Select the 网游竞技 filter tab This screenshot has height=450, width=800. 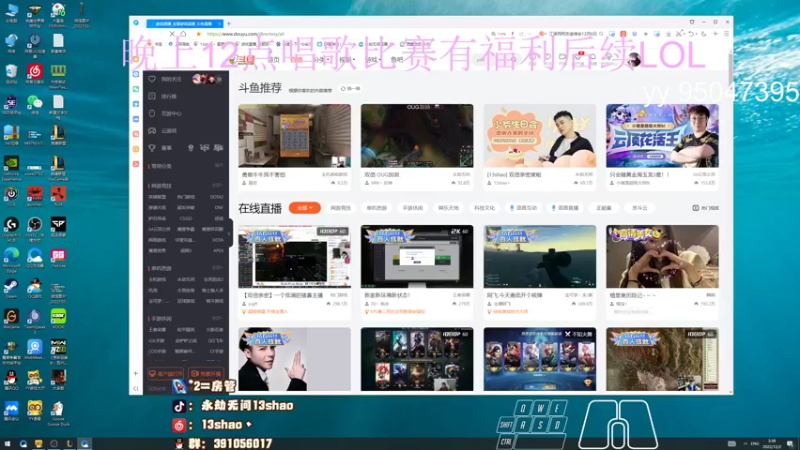click(340, 208)
